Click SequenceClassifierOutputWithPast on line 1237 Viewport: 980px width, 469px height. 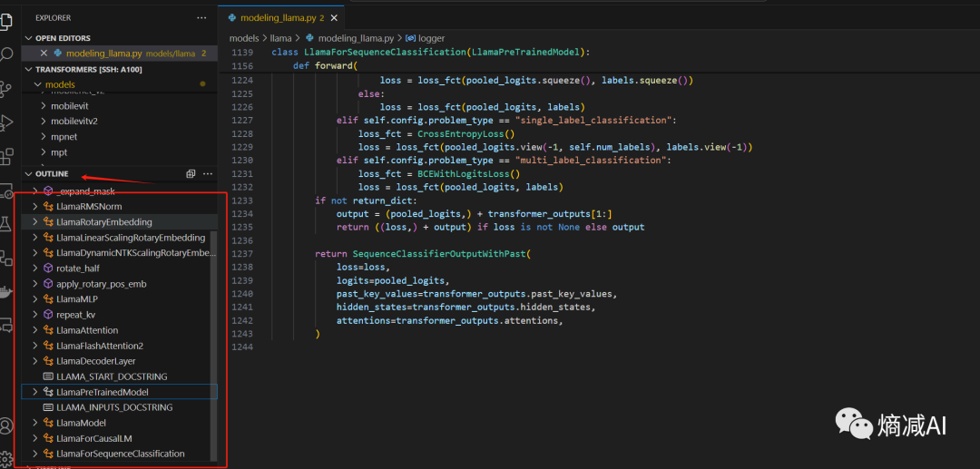pos(441,253)
